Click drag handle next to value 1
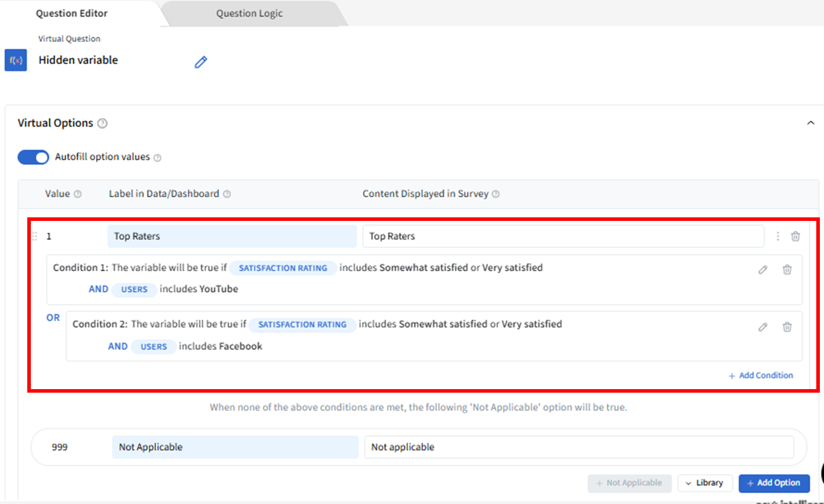 [34, 236]
